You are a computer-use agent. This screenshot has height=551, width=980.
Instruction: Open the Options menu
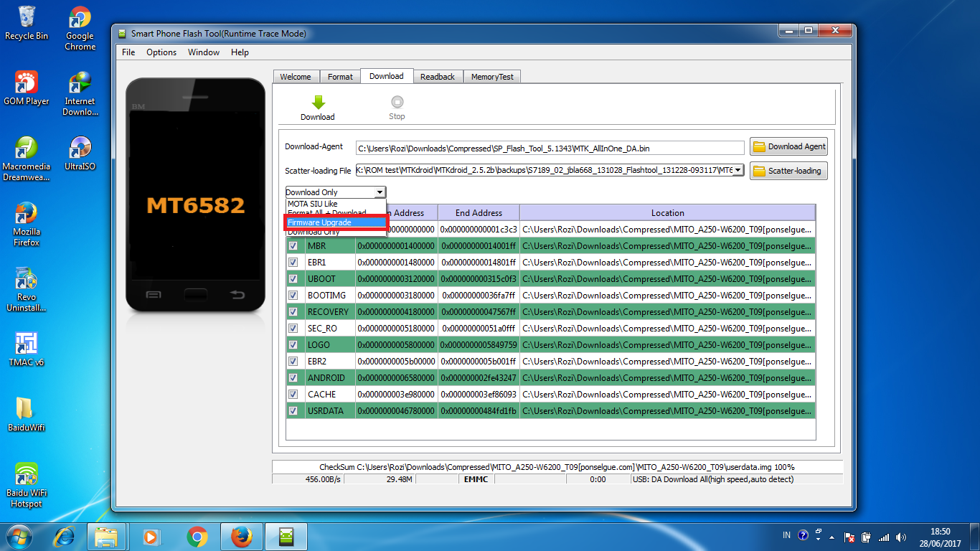[x=161, y=52]
